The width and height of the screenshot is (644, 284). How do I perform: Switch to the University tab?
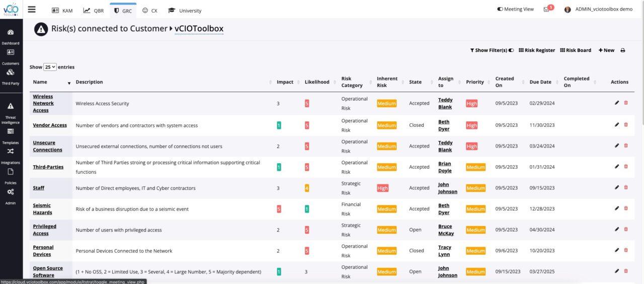pos(185,11)
